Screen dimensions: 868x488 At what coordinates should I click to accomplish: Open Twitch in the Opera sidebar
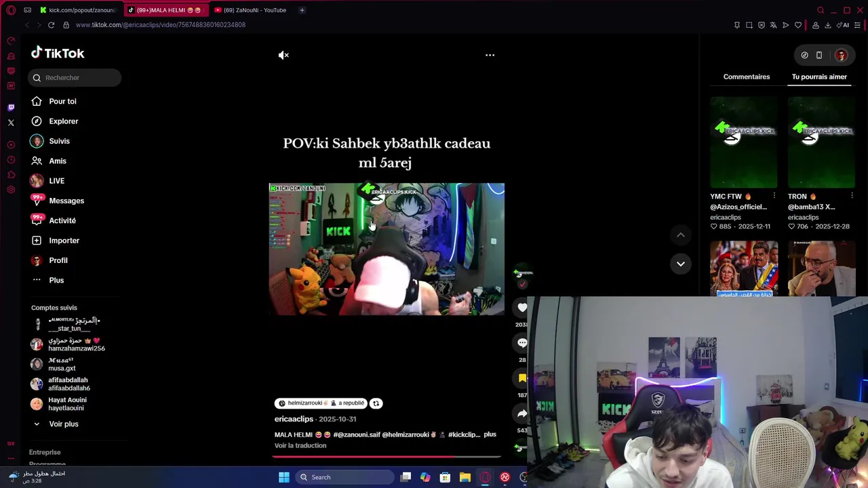(x=11, y=108)
